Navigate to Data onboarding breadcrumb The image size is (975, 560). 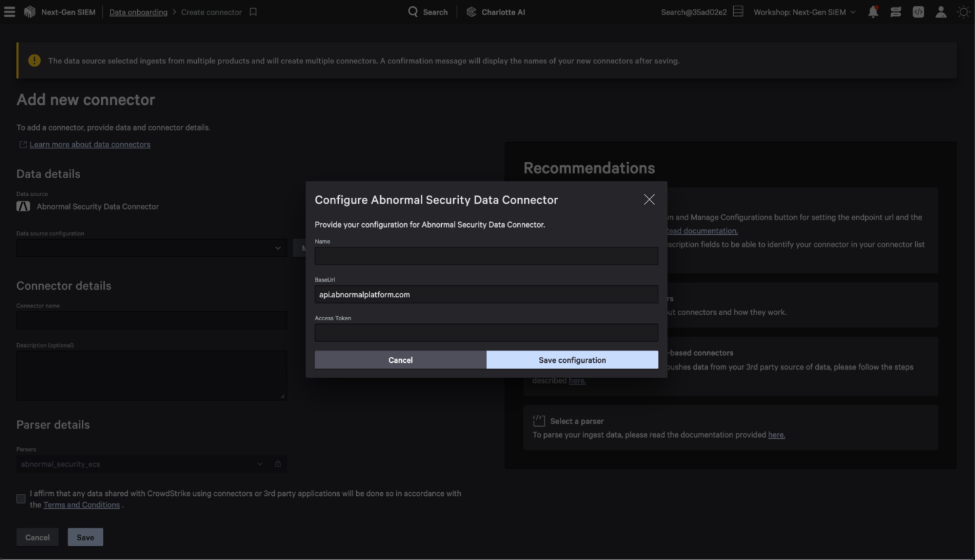(x=138, y=11)
